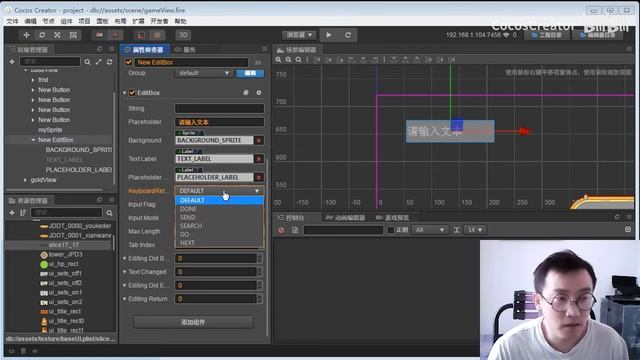The height and width of the screenshot is (360, 640).
Task: Expand the Editing Return events section
Action: pyautogui.click(x=124, y=299)
